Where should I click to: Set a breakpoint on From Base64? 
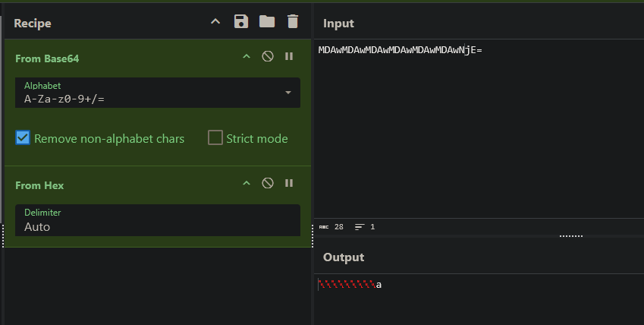289,56
